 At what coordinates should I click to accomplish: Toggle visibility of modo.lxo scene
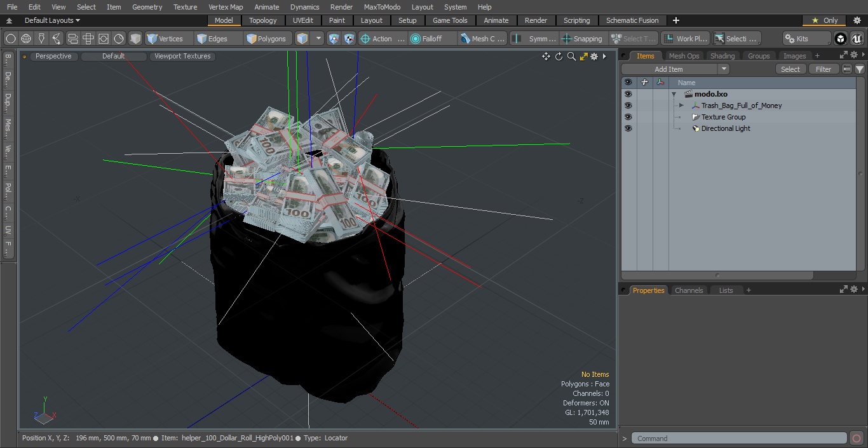(x=628, y=94)
